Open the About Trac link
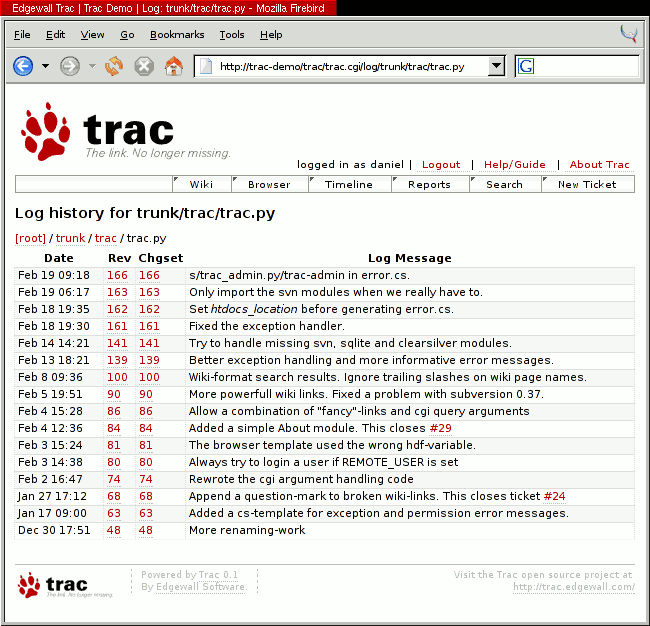The image size is (650, 626). (x=599, y=165)
